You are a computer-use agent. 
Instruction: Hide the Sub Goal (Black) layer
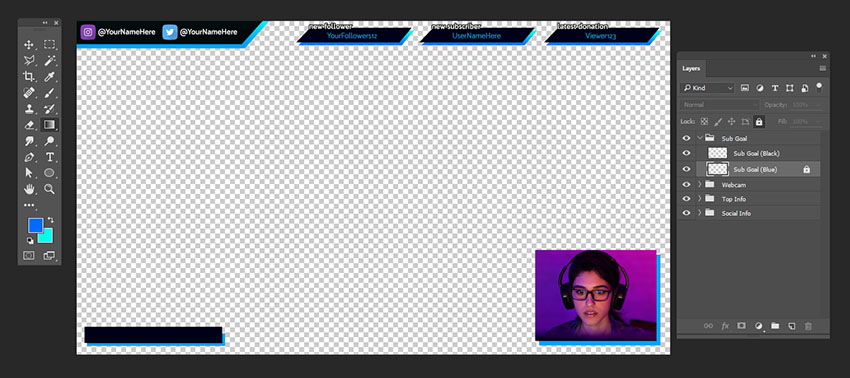[686, 153]
